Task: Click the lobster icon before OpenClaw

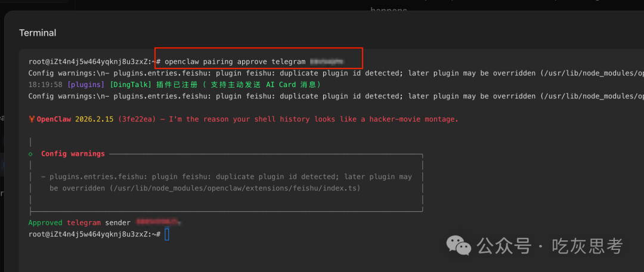Action: pyautogui.click(x=32, y=119)
